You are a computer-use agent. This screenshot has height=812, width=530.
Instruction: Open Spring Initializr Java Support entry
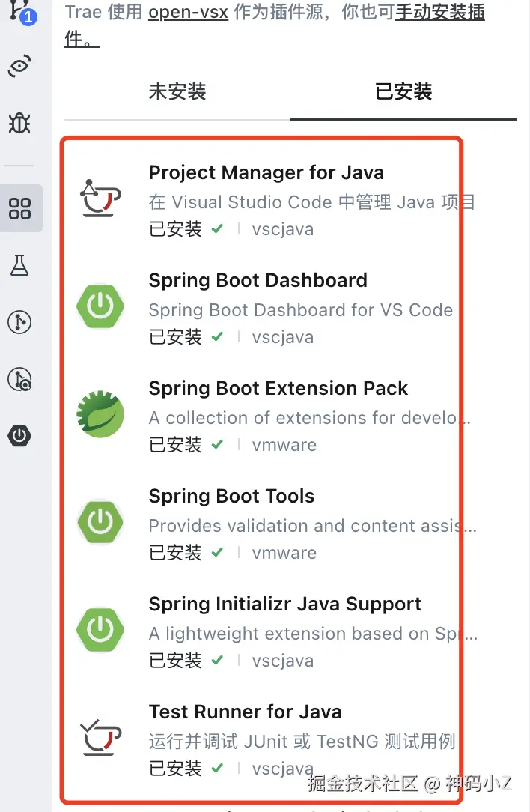point(285,604)
